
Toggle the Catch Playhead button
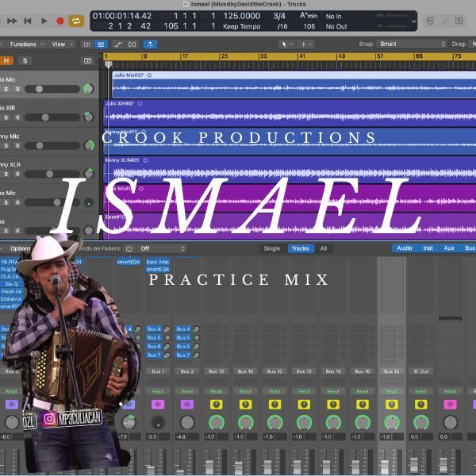coord(150,44)
